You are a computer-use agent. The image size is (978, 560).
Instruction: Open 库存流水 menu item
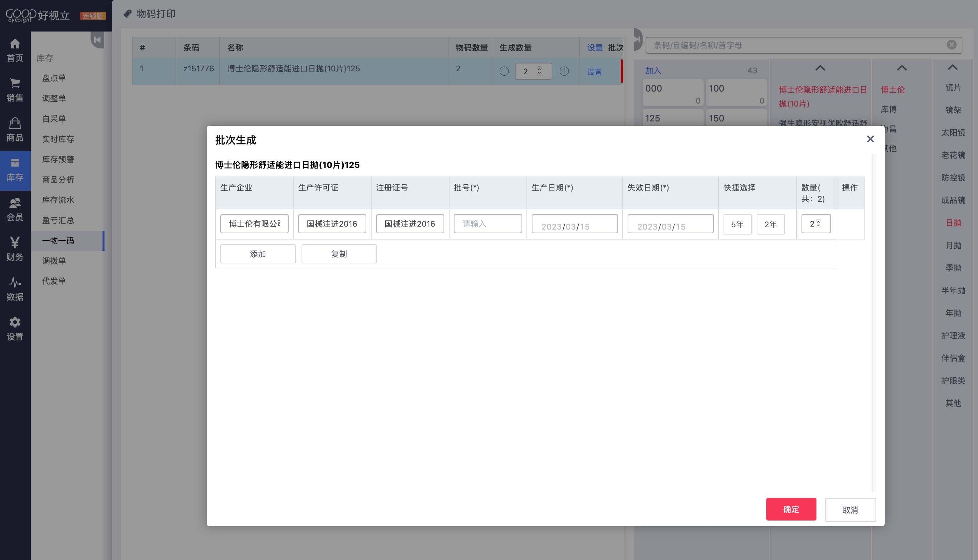58,200
